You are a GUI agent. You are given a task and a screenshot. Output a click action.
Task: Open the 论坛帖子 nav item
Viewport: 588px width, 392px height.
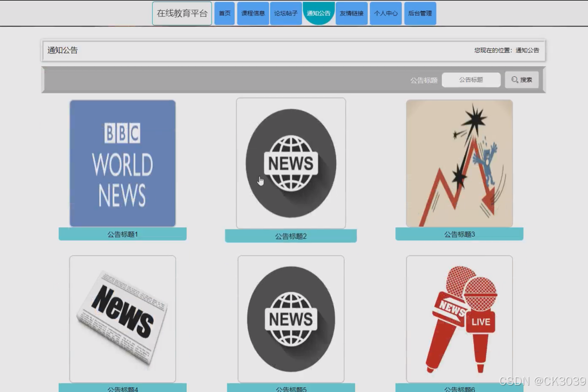point(286,13)
